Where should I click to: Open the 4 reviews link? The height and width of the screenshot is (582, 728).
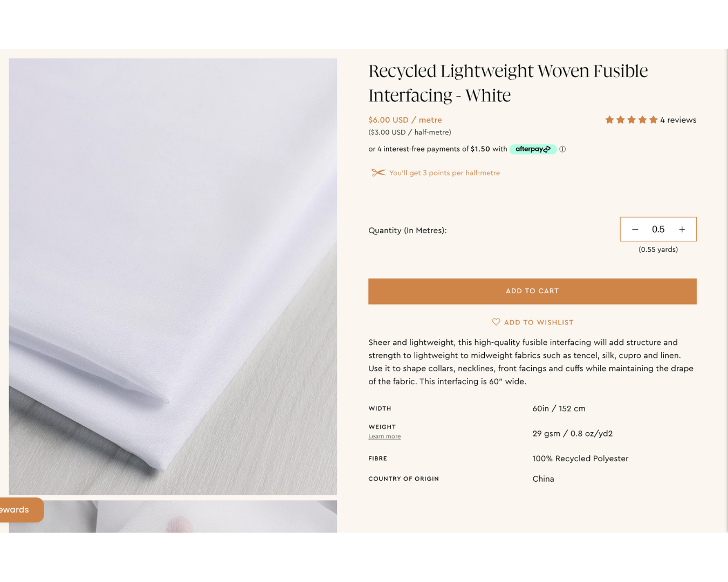point(678,120)
